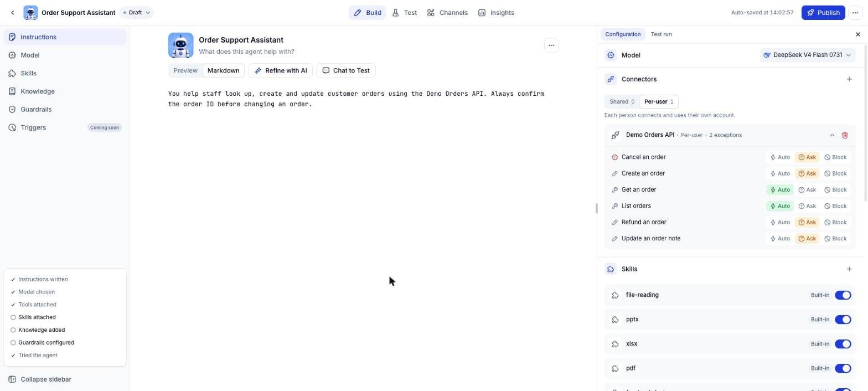Image resolution: width=868 pixels, height=391 pixels.
Task: Open the agent card ellipsis menu
Action: (x=551, y=45)
